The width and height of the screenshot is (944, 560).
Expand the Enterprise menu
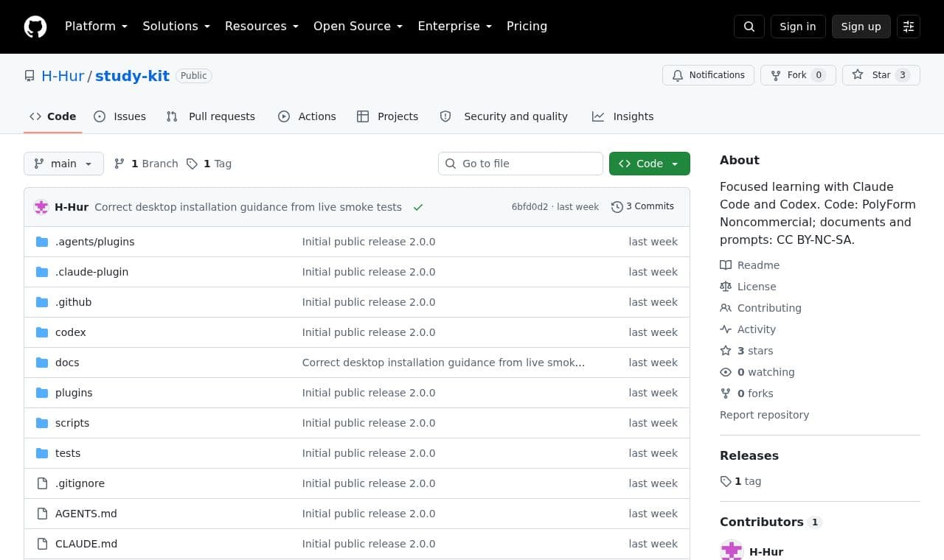(454, 27)
